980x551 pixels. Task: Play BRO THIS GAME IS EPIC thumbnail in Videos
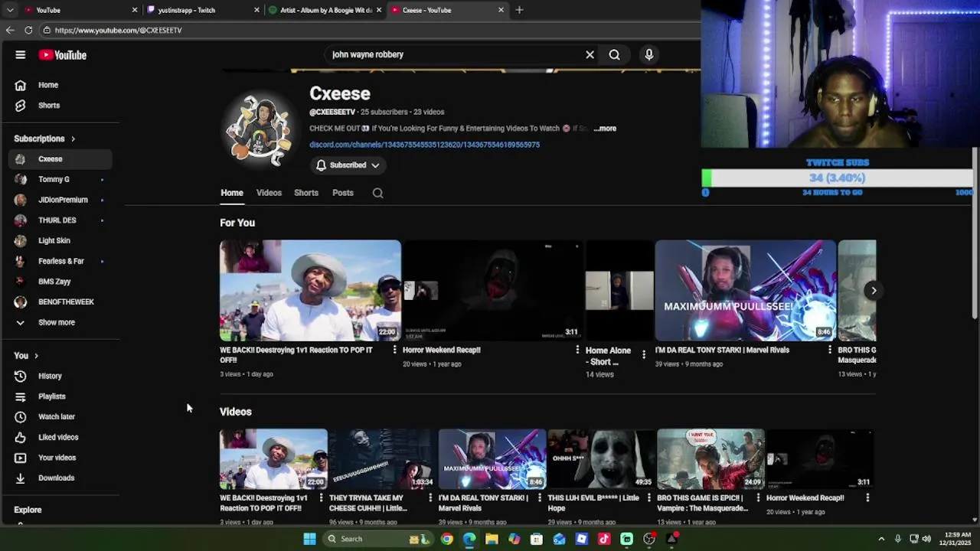(x=710, y=459)
